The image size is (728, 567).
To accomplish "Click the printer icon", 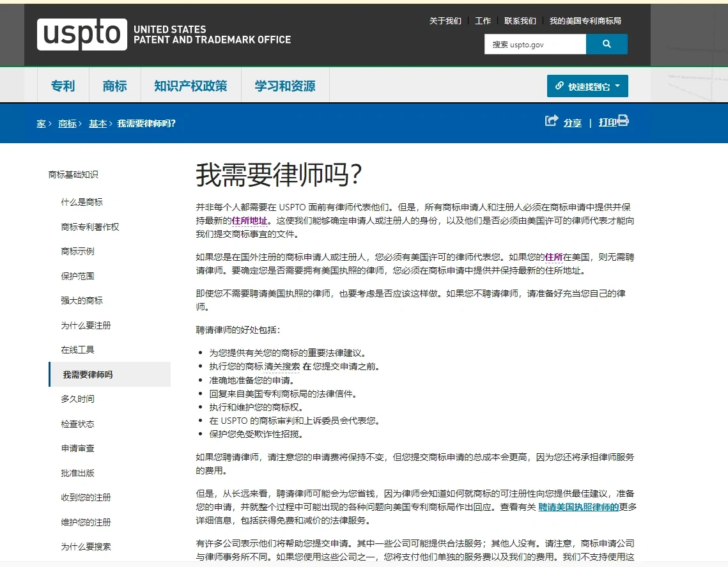I will (623, 120).
